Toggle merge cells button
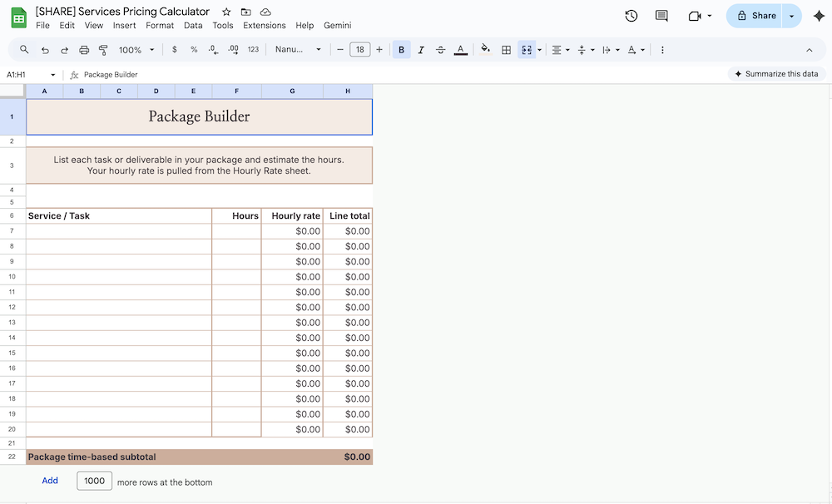This screenshot has height=504, width=832. point(527,50)
